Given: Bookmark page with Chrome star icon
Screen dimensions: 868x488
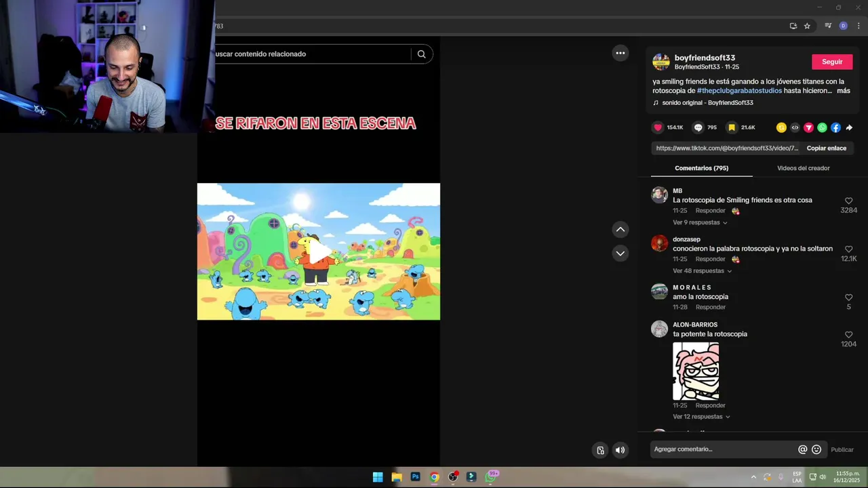Looking at the screenshot, I should 807,26.
